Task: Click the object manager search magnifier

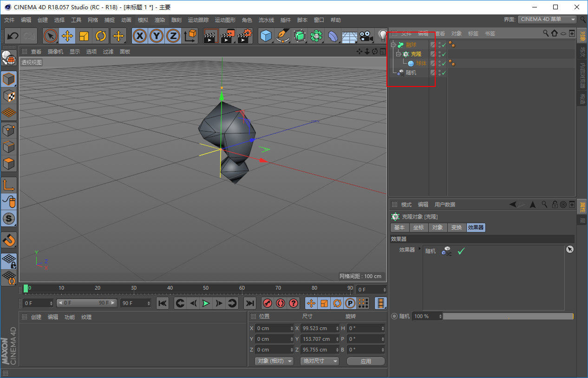Action: click(x=546, y=33)
